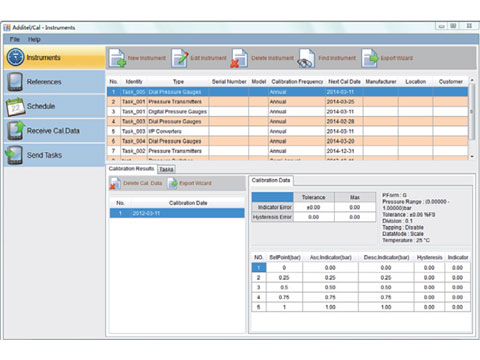Sort by the Calibration Frequency column header
Viewport: 480px width, 360px height.
[297, 82]
